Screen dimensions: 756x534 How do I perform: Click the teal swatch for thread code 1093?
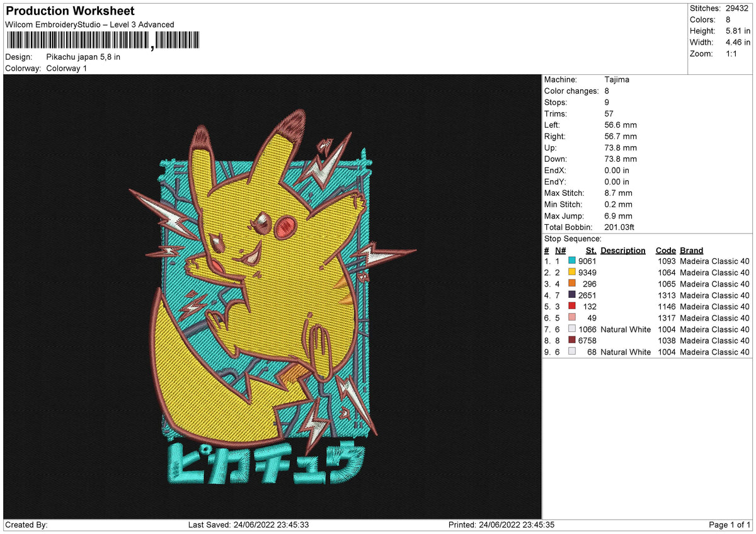573,261
